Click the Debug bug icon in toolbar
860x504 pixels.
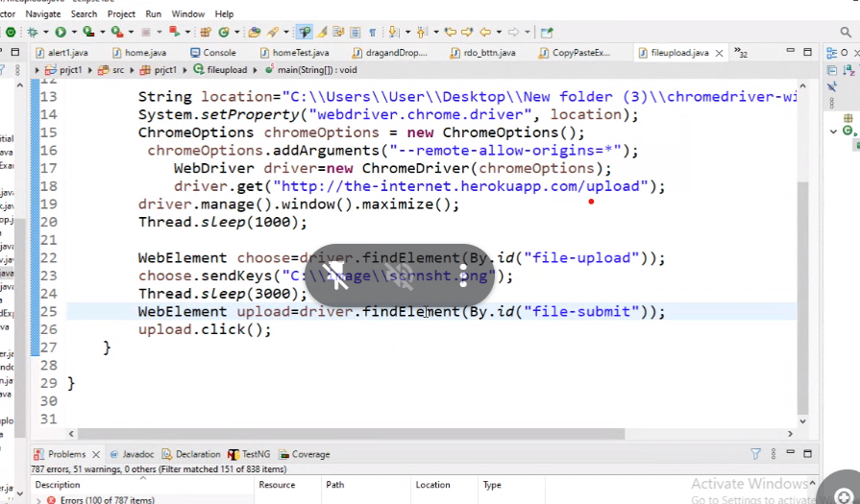coord(33,33)
